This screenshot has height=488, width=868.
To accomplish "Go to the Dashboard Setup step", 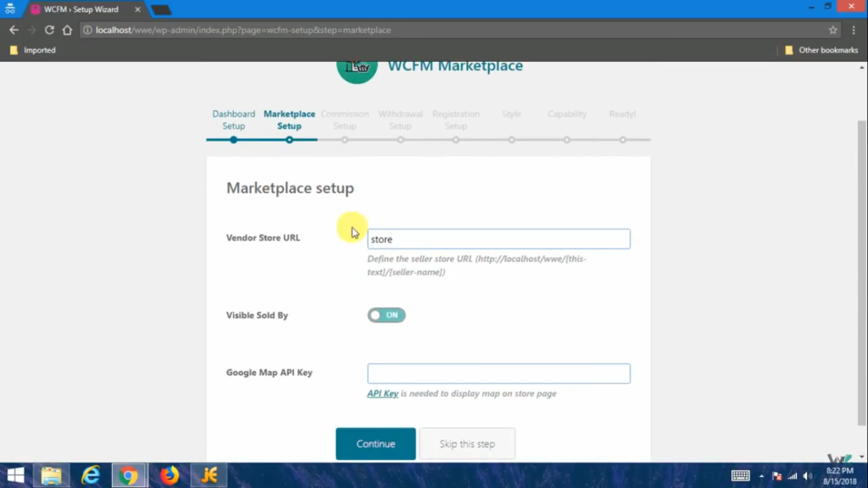I will (234, 119).
